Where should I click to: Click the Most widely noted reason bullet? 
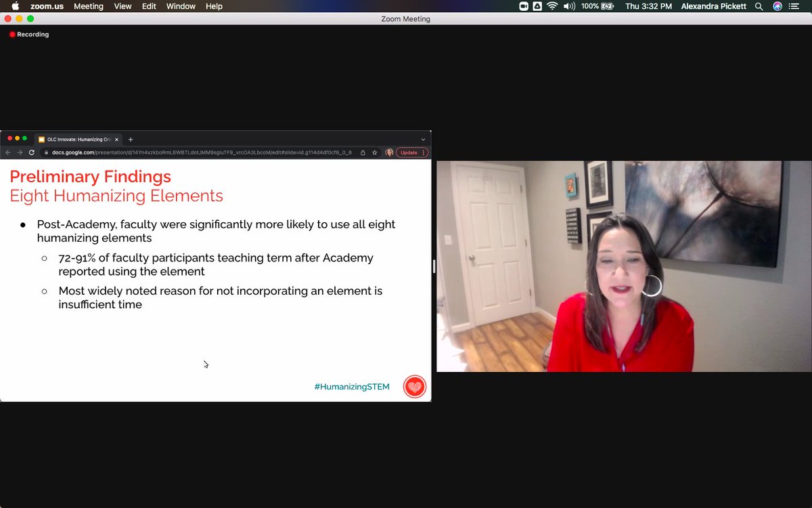coord(221,297)
